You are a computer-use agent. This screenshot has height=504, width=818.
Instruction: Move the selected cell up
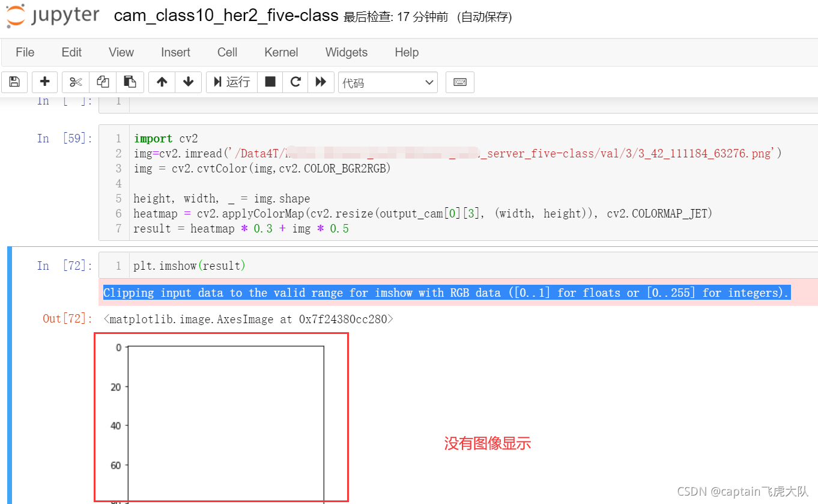161,82
